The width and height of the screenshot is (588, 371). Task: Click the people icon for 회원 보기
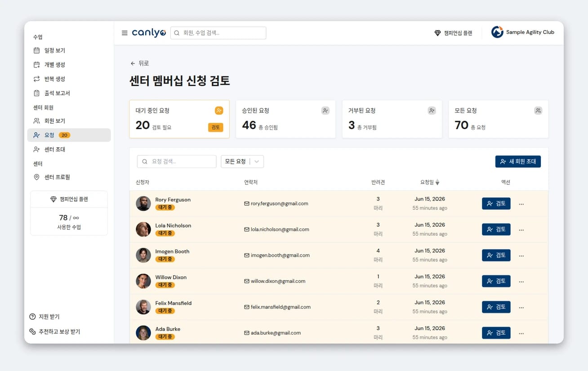pos(37,121)
